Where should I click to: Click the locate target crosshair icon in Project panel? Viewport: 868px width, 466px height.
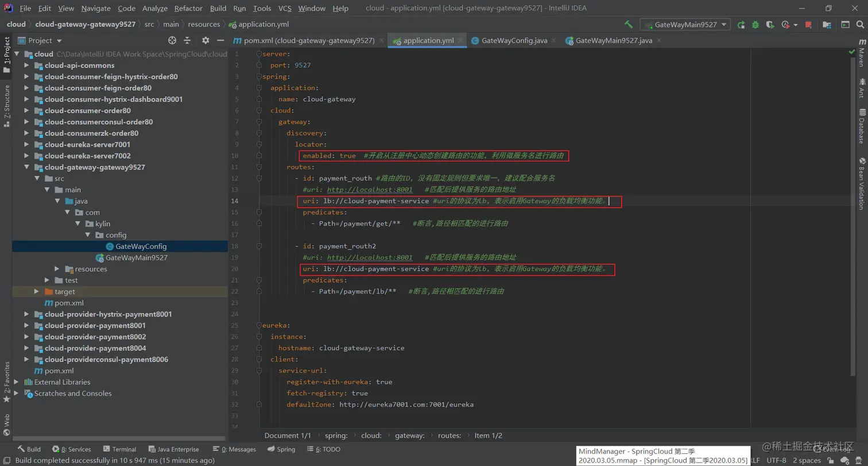pos(172,40)
